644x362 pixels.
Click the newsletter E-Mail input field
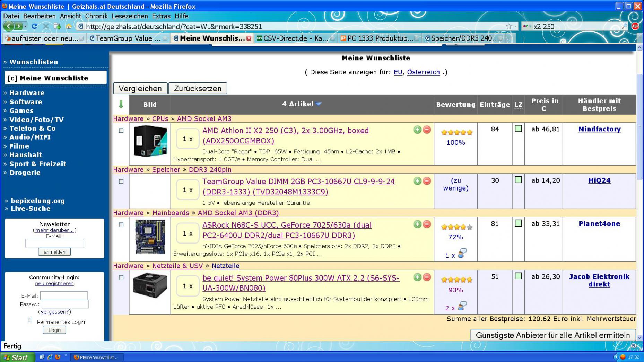point(54,243)
